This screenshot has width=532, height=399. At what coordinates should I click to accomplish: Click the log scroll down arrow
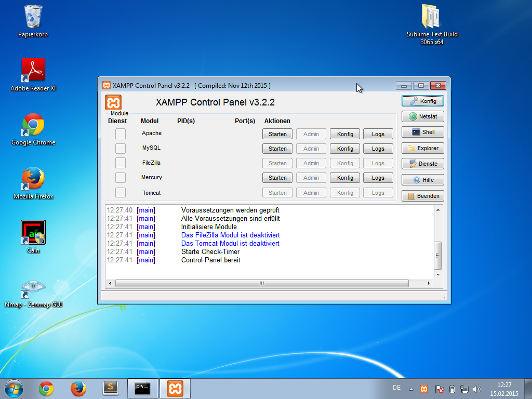pos(438,274)
